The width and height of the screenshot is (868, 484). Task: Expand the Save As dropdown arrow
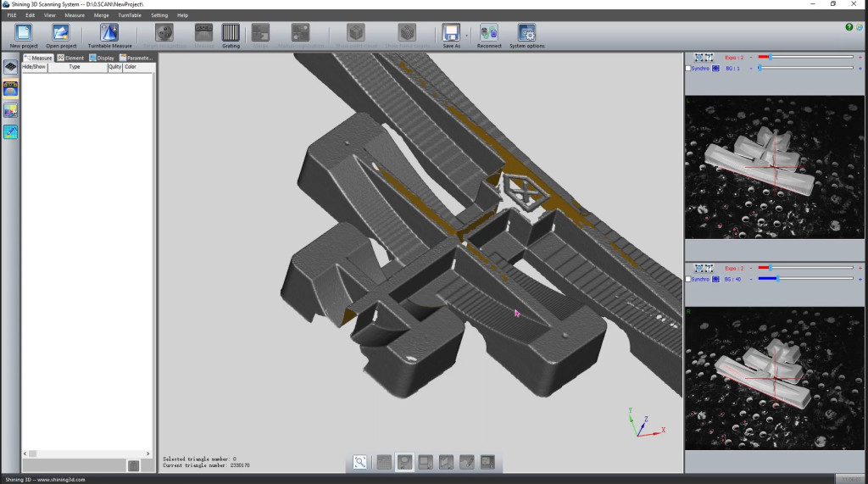pos(467,35)
